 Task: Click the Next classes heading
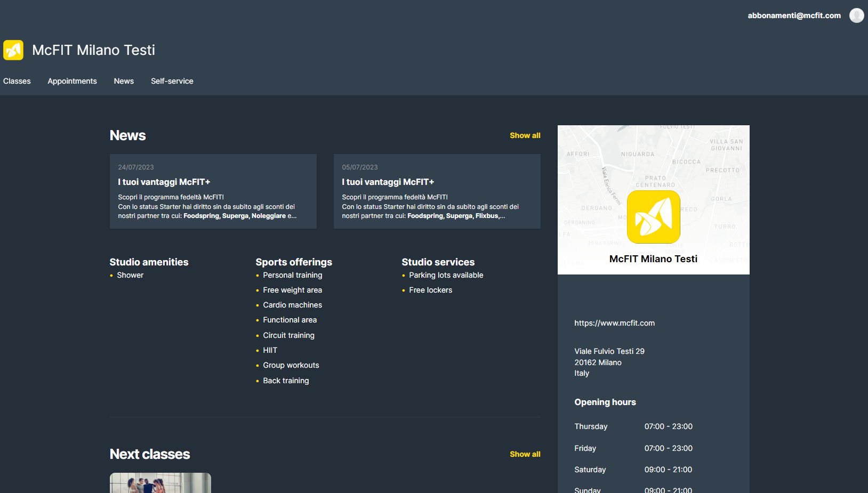pos(150,454)
